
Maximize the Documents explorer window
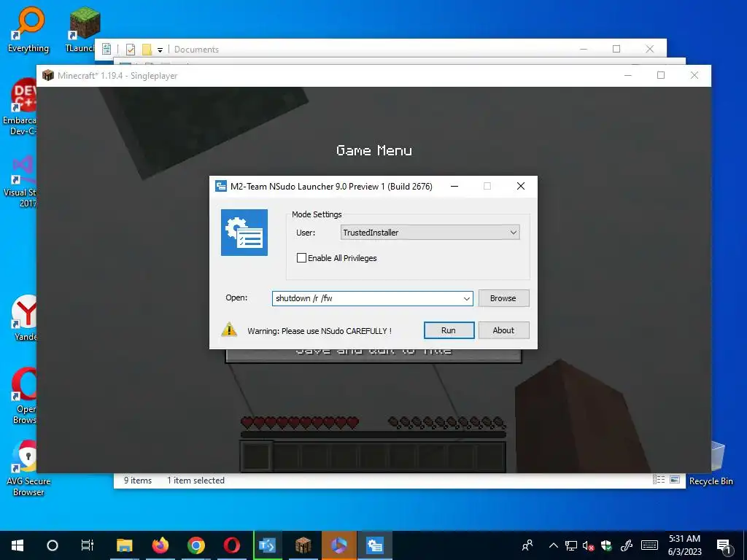point(616,49)
